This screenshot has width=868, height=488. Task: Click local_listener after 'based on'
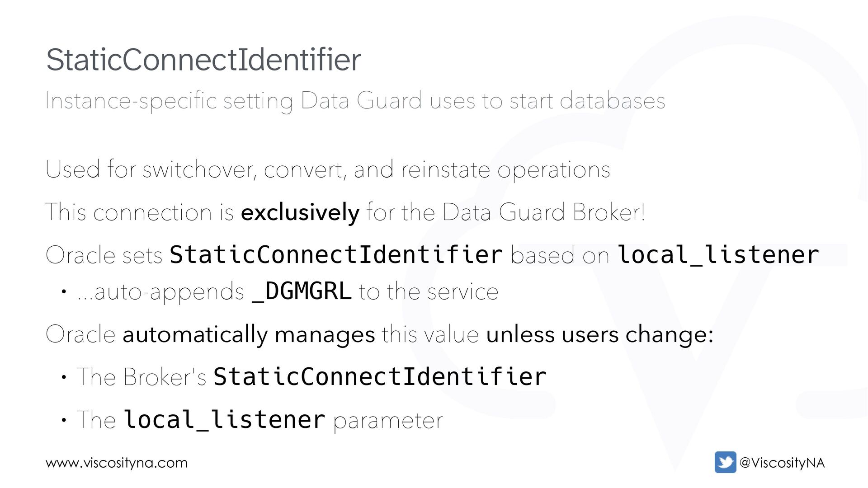pos(718,254)
